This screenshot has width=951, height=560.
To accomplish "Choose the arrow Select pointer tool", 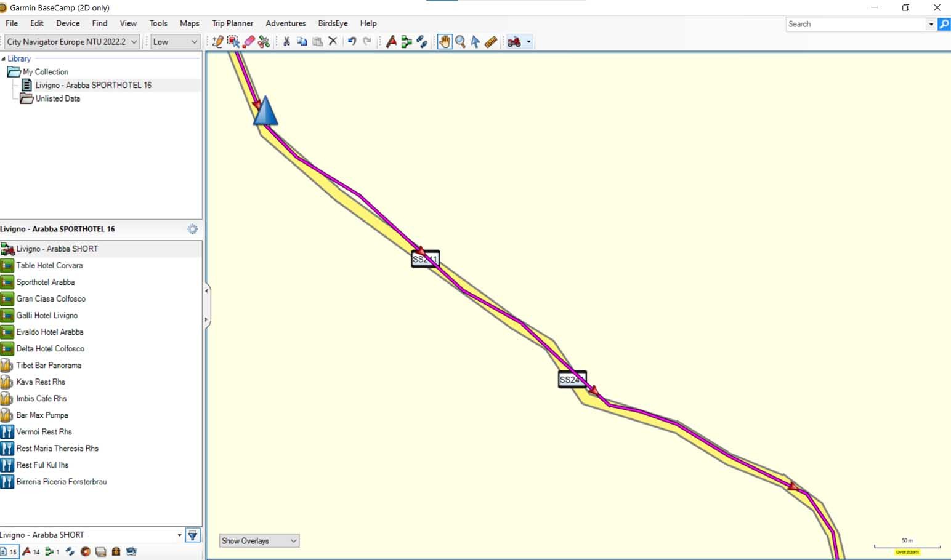I will click(475, 42).
